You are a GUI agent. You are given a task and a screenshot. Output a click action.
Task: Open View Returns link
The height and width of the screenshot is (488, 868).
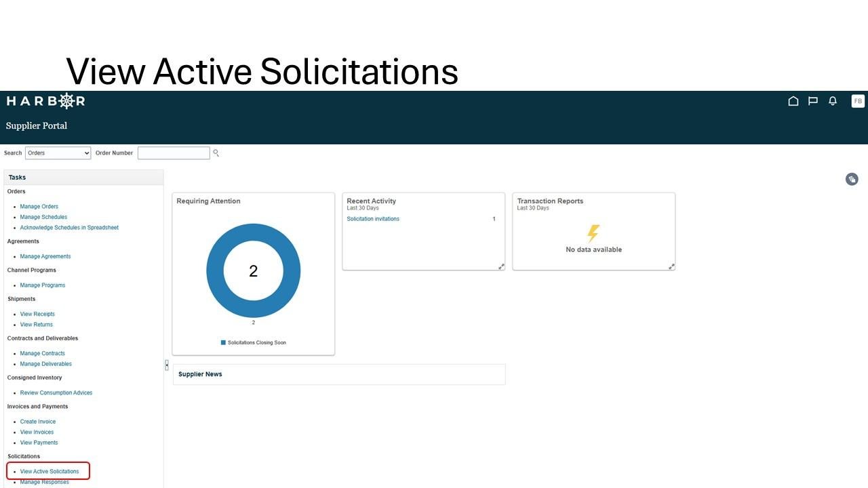[x=36, y=325]
